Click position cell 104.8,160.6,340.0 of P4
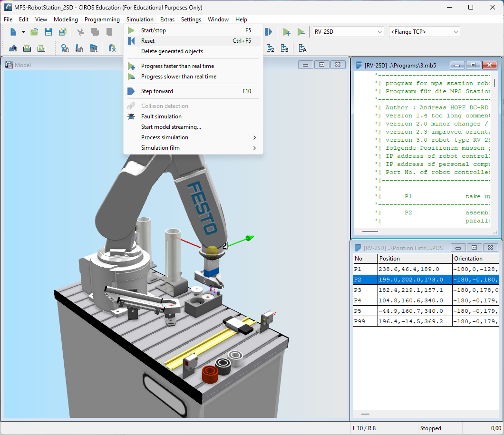This screenshot has width=504, height=435. 415,301
